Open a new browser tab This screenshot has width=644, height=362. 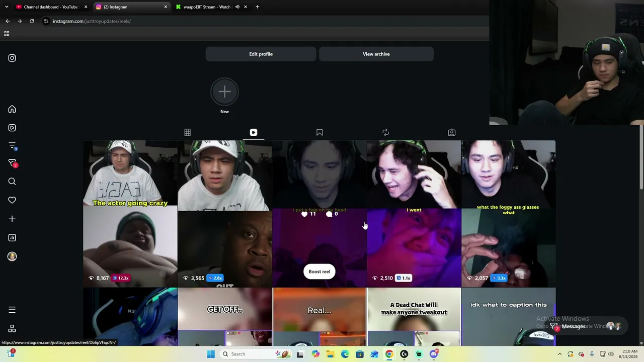[x=257, y=7]
